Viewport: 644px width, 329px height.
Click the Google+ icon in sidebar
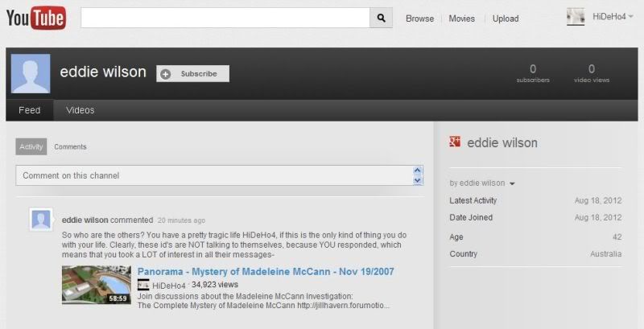455,142
